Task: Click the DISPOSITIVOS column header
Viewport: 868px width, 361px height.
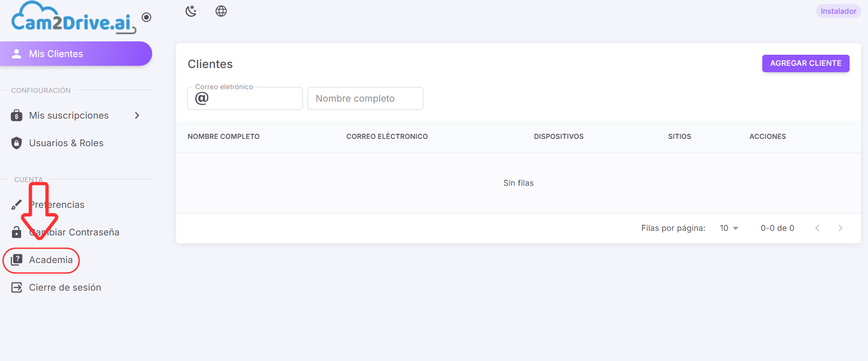Action: (559, 137)
